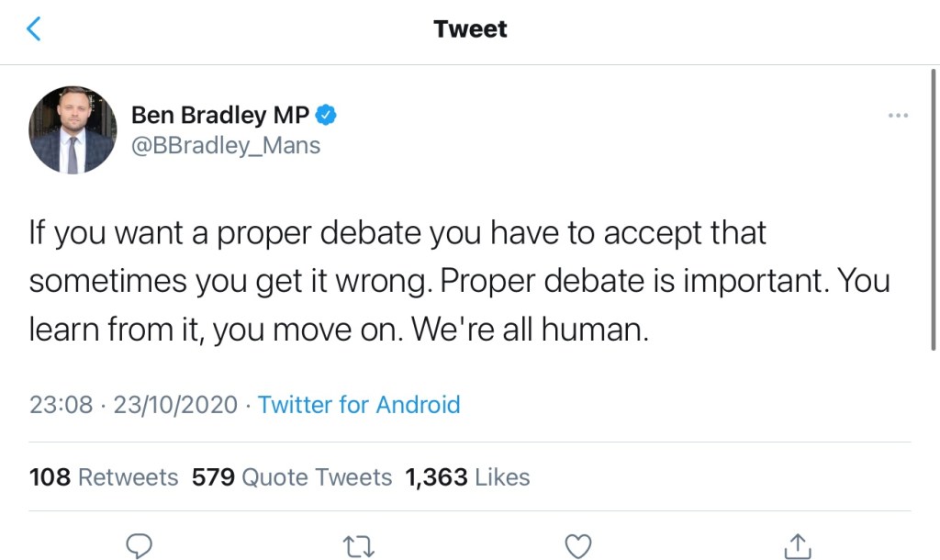Open the 579 Quote Tweets list

pos(292,477)
